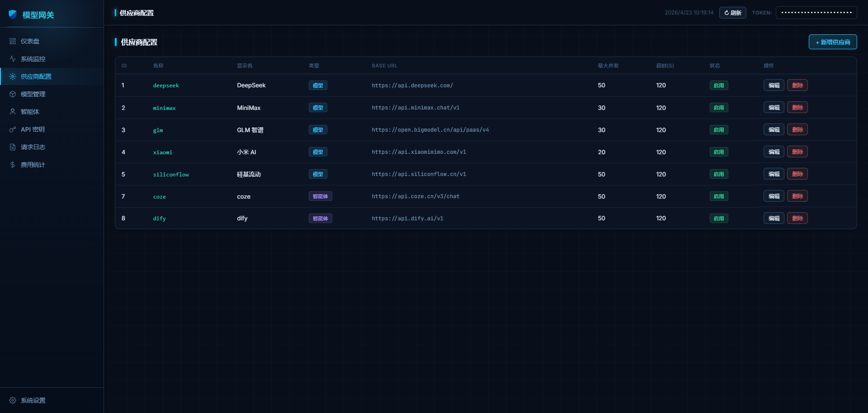Click the 智能体 person icon
Image resolution: width=868 pixels, height=413 pixels.
point(13,112)
